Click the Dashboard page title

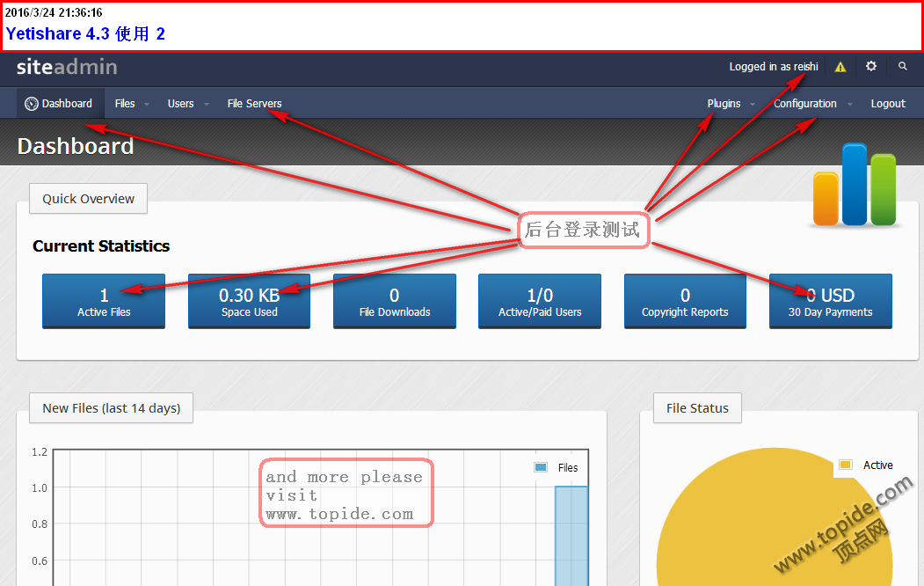pos(76,146)
